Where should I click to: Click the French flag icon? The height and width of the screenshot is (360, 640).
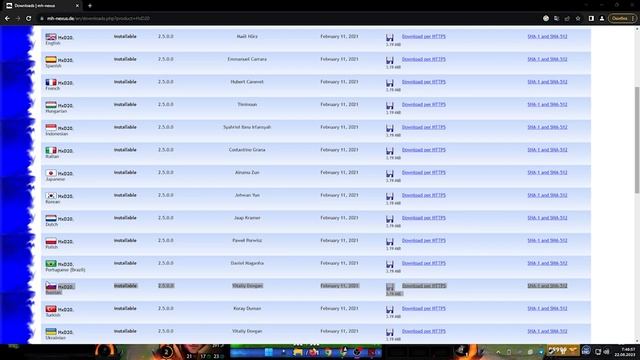51,82
